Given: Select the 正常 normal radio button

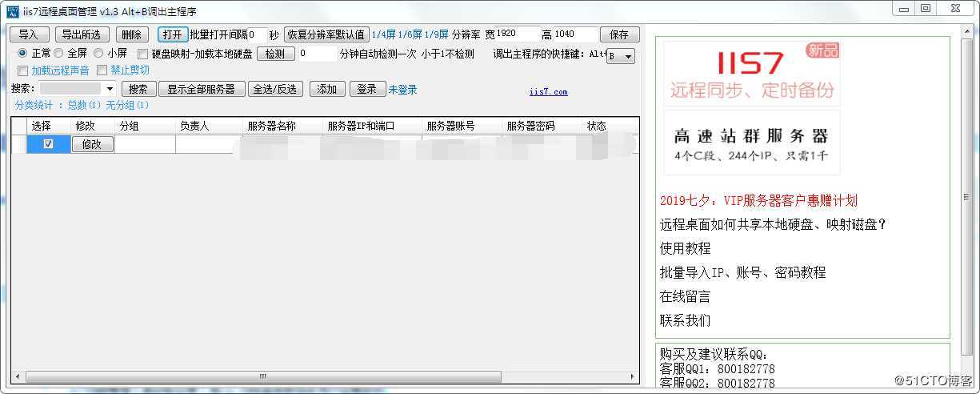Looking at the screenshot, I should coord(22,54).
